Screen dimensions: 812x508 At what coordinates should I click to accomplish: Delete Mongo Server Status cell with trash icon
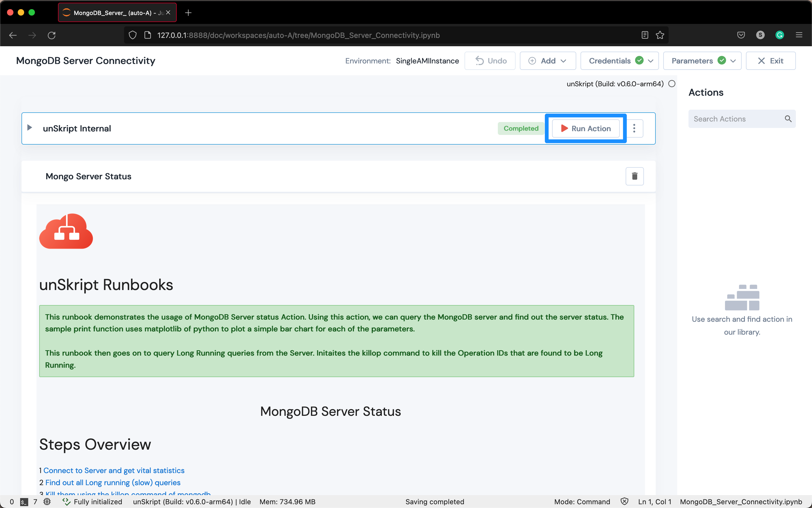[x=635, y=176]
